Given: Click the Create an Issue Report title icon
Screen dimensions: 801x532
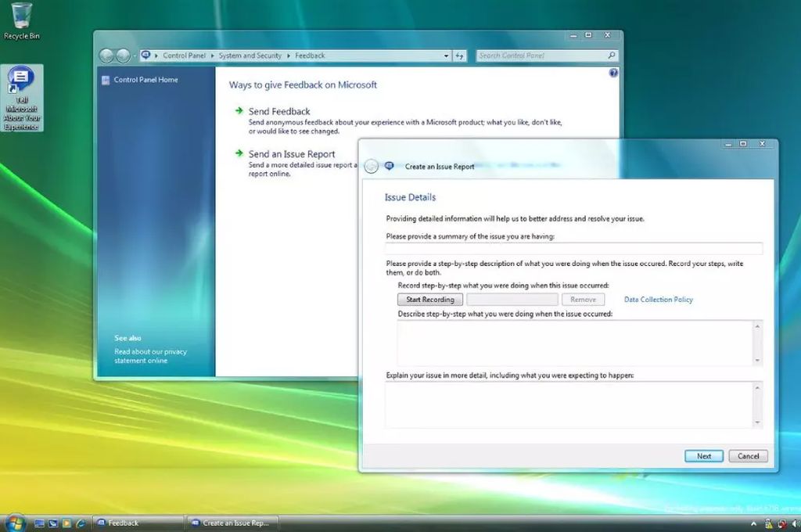Looking at the screenshot, I should coord(390,166).
